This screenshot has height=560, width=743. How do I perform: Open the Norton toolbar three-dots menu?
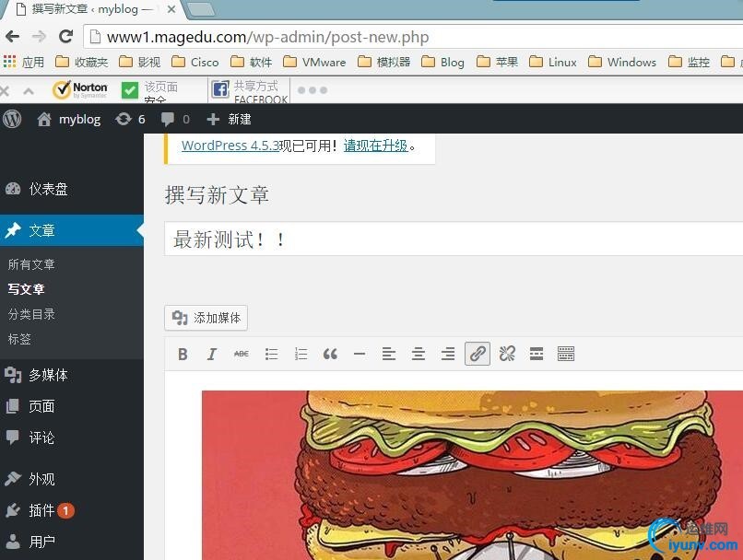coord(313,90)
